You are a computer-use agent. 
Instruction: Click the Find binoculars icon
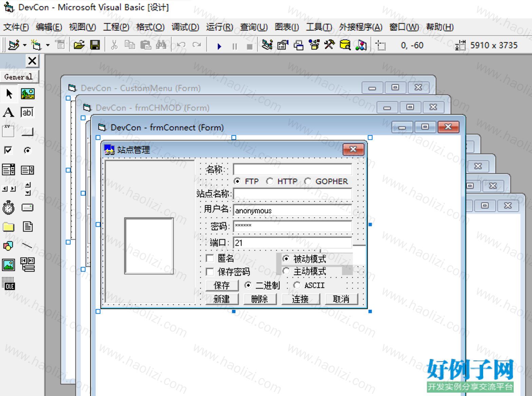(161, 45)
